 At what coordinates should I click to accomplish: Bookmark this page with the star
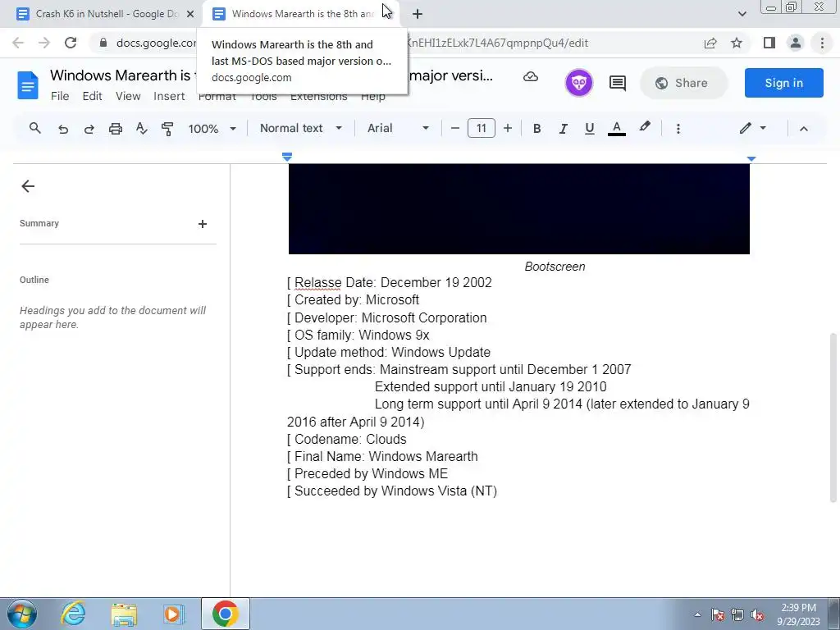[x=737, y=43]
